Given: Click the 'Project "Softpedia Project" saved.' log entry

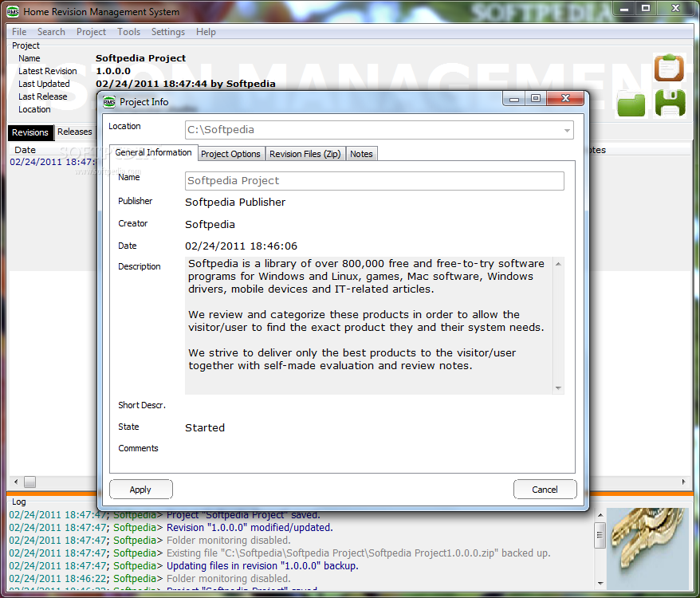Looking at the screenshot, I should pos(243,515).
